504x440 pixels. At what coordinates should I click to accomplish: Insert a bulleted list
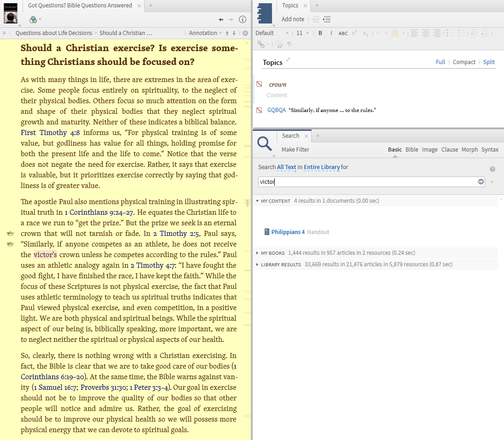point(450,33)
